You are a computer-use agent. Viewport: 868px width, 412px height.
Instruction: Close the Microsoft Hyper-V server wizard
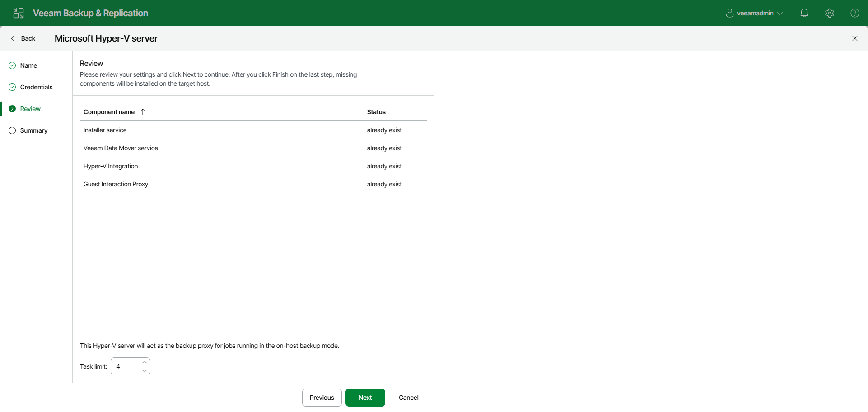point(855,38)
